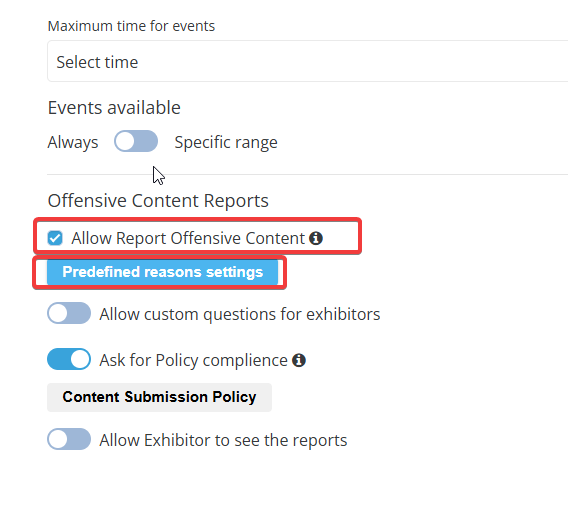Check the Allow Report Offensive Content checkbox
The image size is (568, 522).
(55, 238)
